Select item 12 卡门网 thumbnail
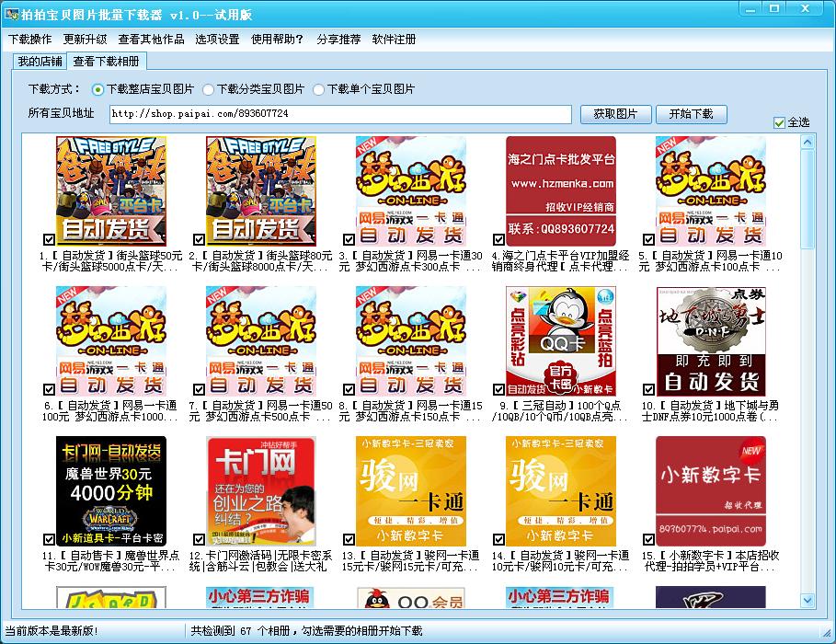 click(261, 491)
